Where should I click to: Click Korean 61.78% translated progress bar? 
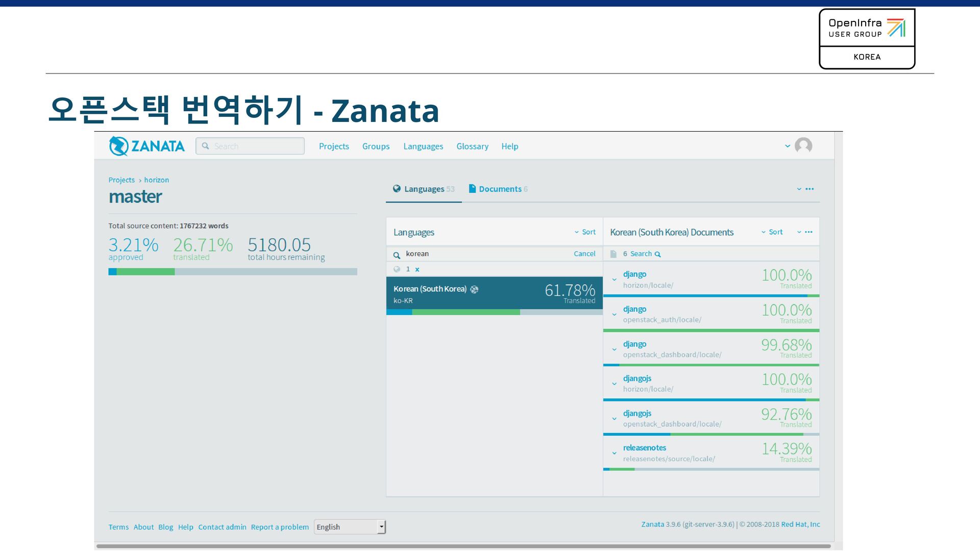(494, 312)
